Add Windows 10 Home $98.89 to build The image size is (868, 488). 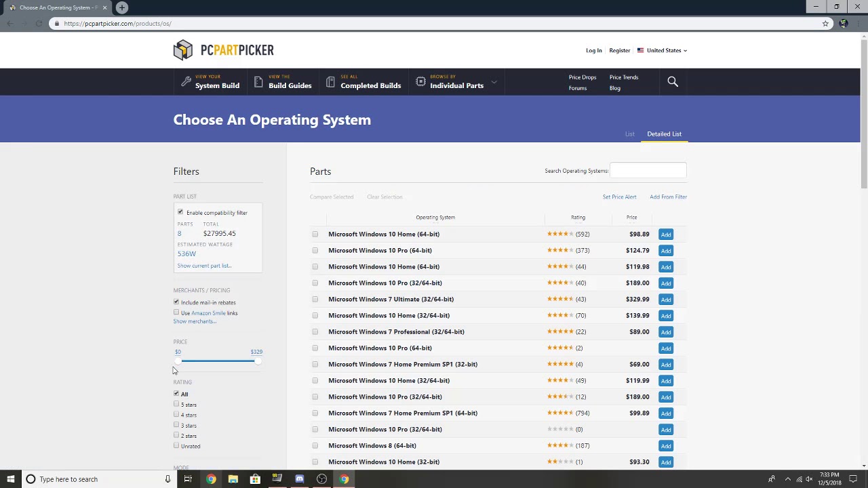(x=666, y=235)
